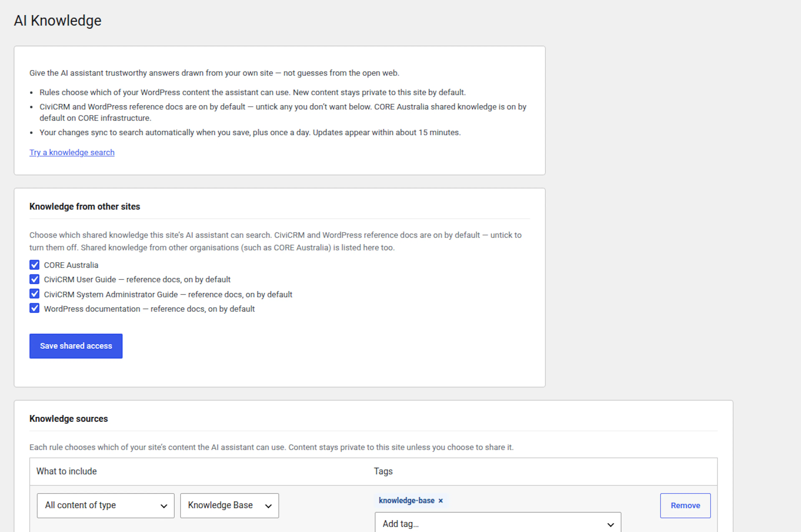Open the All content of type dropdown
Viewport: 801px width, 532px height.
(x=106, y=505)
